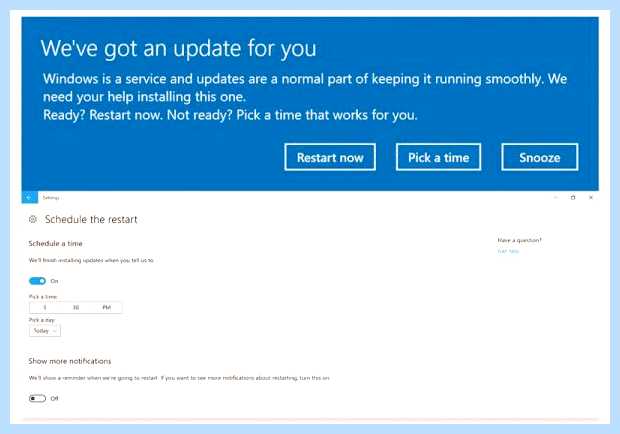The height and width of the screenshot is (434, 620).
Task: Click the 'Show more notifications' heading
Action: click(70, 361)
